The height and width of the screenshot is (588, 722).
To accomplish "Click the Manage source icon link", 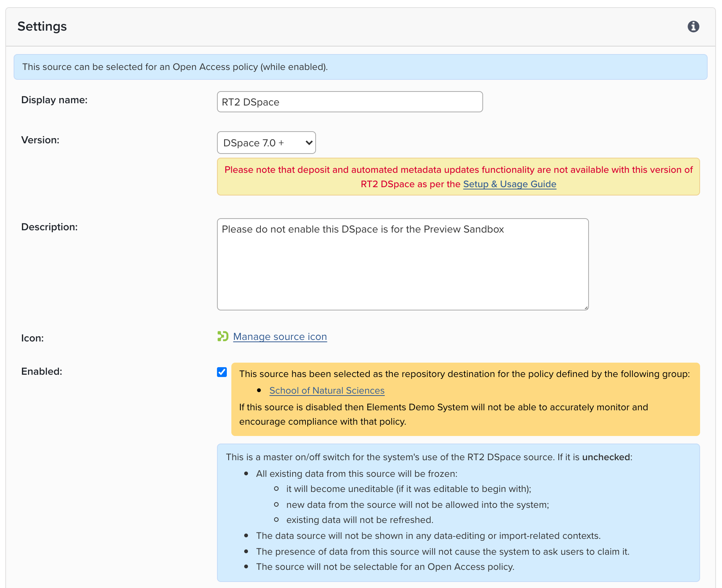I will point(280,337).
